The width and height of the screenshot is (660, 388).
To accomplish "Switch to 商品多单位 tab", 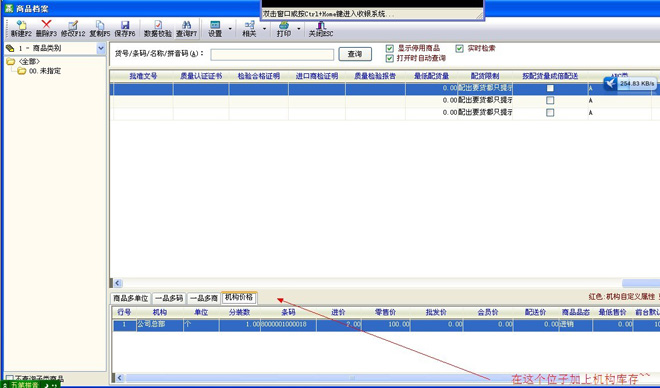I will (130, 298).
